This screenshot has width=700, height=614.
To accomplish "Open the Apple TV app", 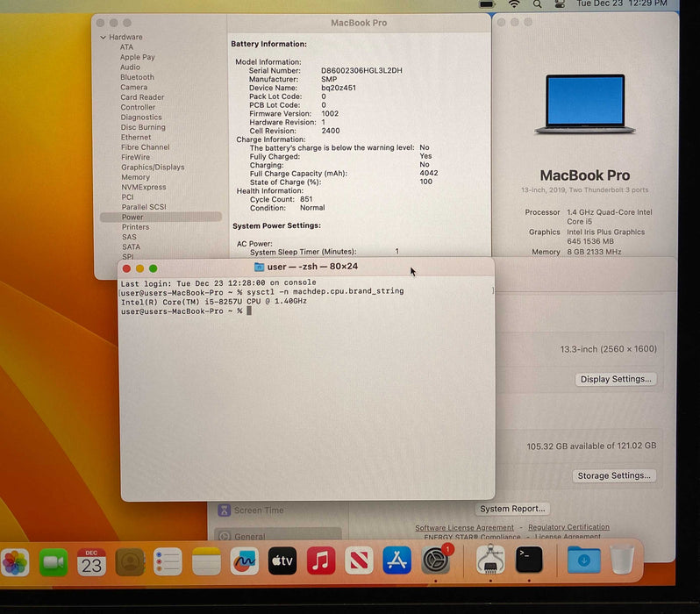I will click(x=282, y=560).
